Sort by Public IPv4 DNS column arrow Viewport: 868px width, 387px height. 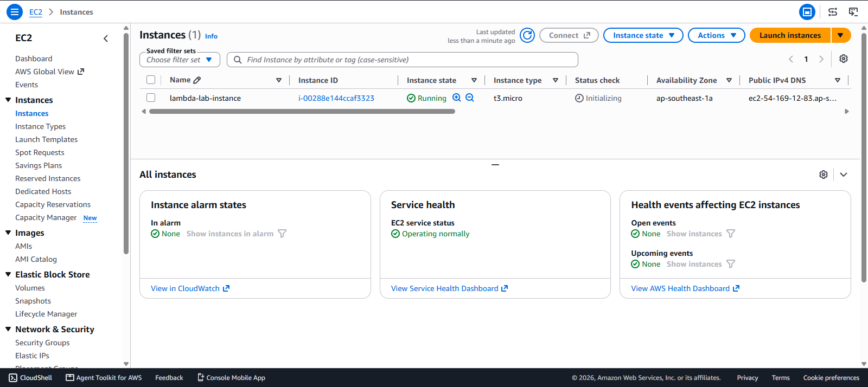coord(838,80)
